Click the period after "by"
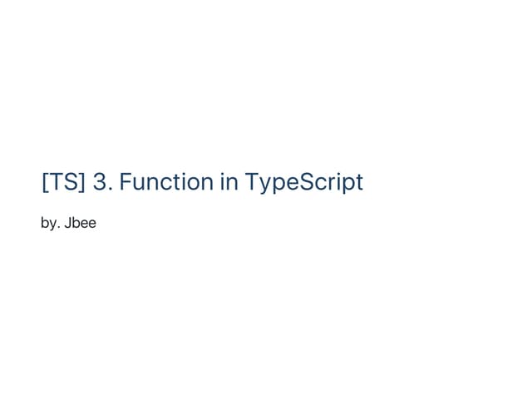This screenshot has height=400, width=532. coord(58,227)
